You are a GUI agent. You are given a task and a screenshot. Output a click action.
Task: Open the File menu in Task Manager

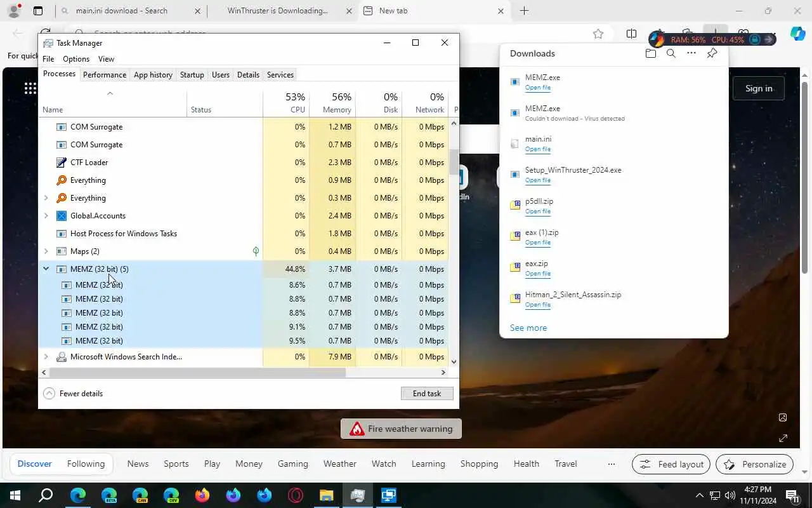coord(48,59)
